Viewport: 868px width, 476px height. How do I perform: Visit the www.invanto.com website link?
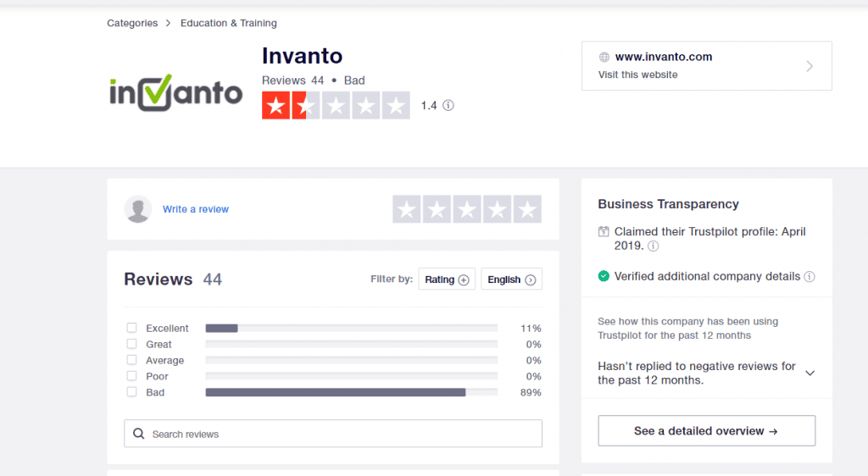pyautogui.click(x=664, y=57)
